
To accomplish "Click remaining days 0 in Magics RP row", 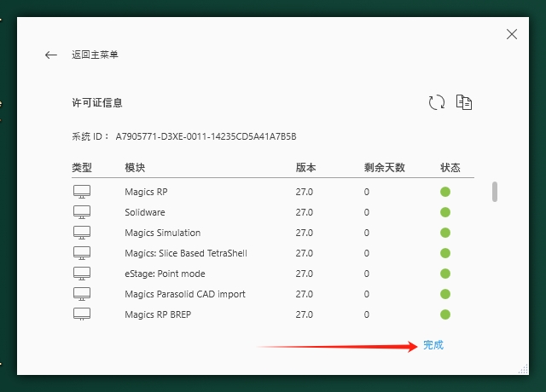I will click(367, 192).
